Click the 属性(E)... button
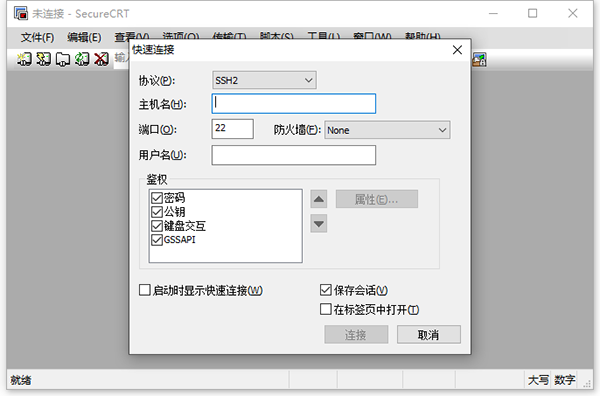The image size is (600, 396). pos(377,199)
